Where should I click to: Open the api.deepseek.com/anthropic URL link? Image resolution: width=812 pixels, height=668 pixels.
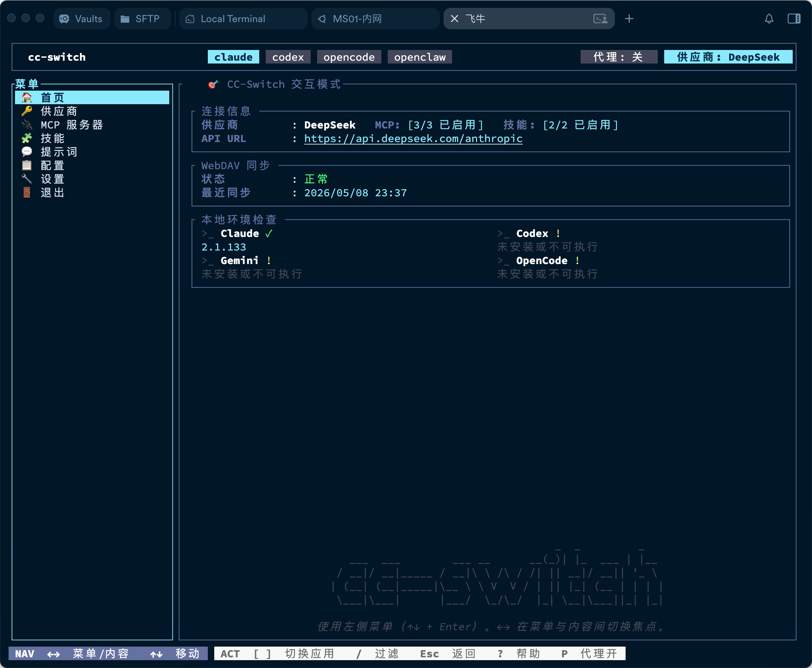pos(413,138)
